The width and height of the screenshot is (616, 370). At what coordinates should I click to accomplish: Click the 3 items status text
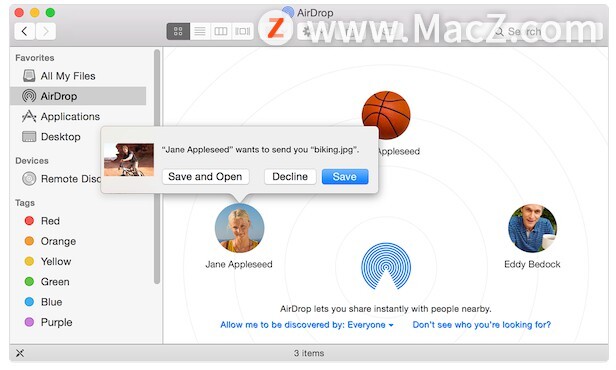[x=309, y=353]
